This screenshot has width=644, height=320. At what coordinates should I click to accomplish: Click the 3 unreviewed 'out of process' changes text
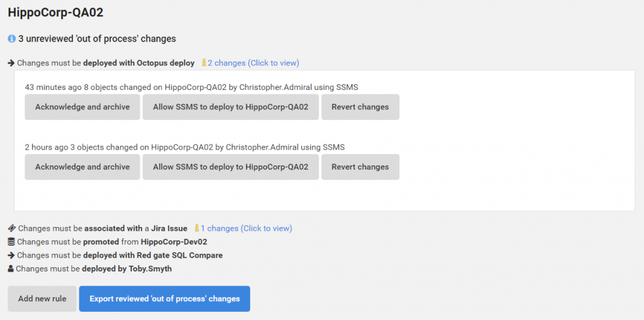click(97, 38)
